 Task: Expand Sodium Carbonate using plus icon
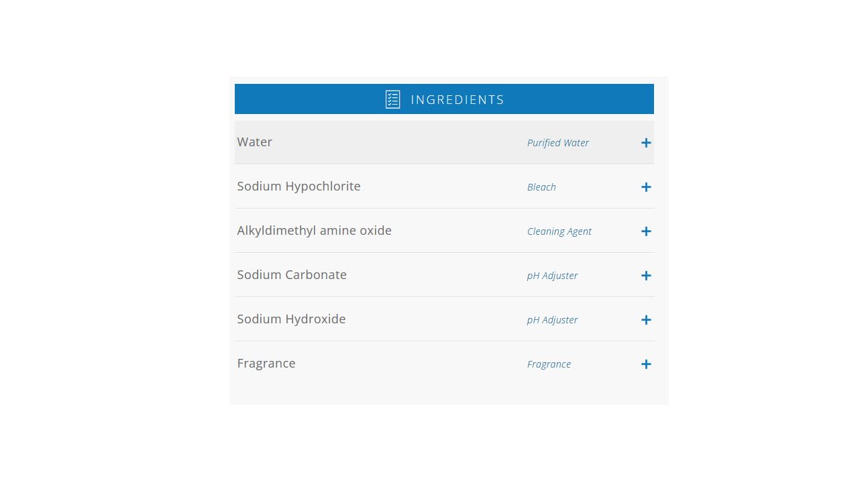click(x=646, y=276)
